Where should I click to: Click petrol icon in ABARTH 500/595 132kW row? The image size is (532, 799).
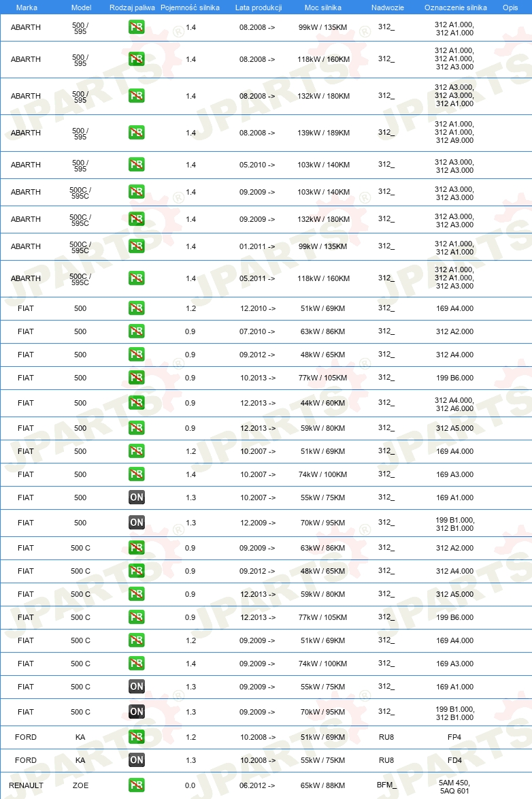pos(136,96)
